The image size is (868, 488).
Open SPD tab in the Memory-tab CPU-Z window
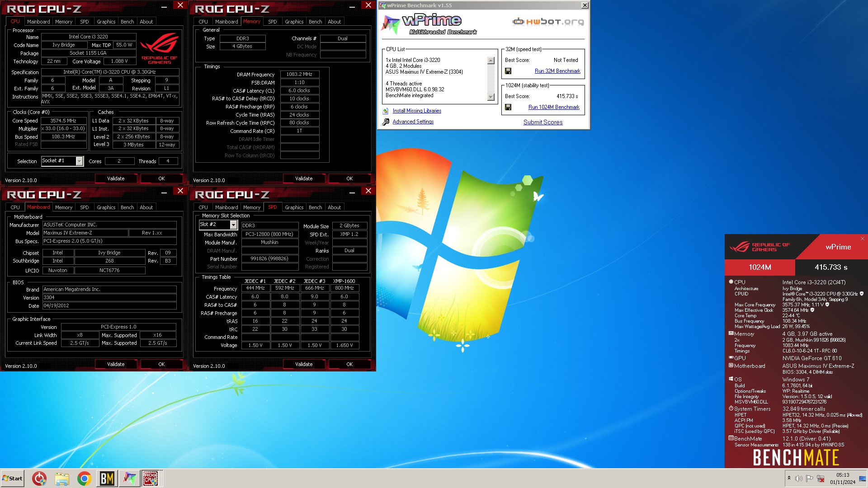(273, 22)
